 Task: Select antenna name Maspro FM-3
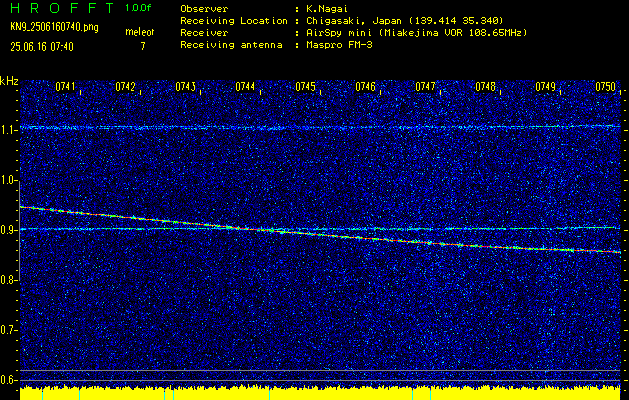tap(339, 45)
